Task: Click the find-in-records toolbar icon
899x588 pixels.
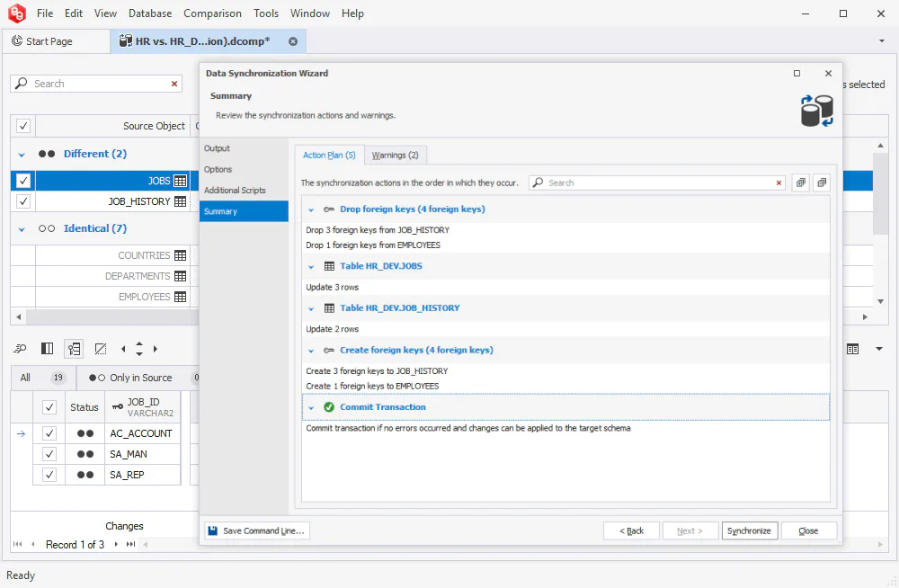Action: click(20, 348)
